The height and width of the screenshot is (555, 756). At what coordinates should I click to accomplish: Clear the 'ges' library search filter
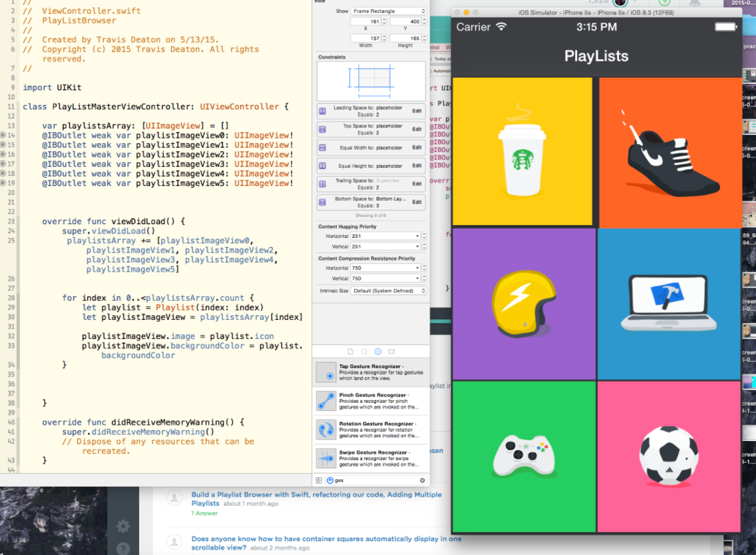tap(423, 481)
